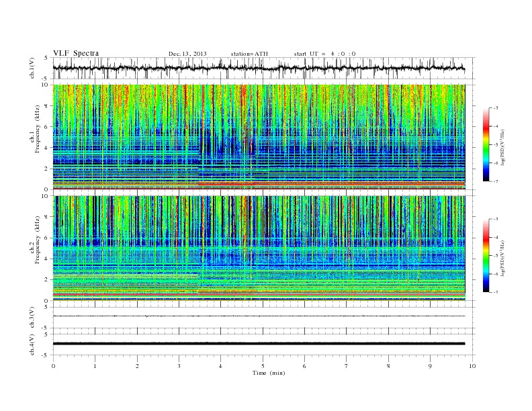Image resolution: width=532 pixels, height=411 pixels.
Task: Click the '4' tick on the time axis
Action: (x=220, y=366)
